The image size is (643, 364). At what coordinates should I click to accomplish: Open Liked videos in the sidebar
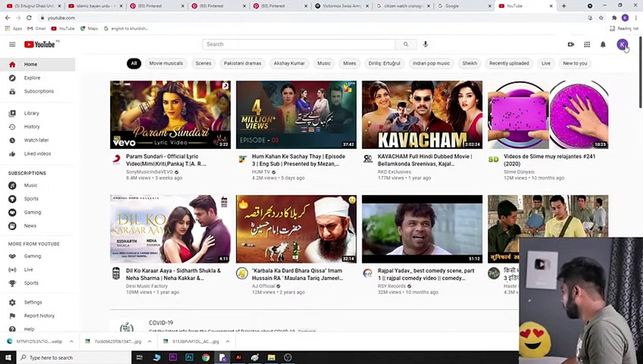tap(37, 154)
